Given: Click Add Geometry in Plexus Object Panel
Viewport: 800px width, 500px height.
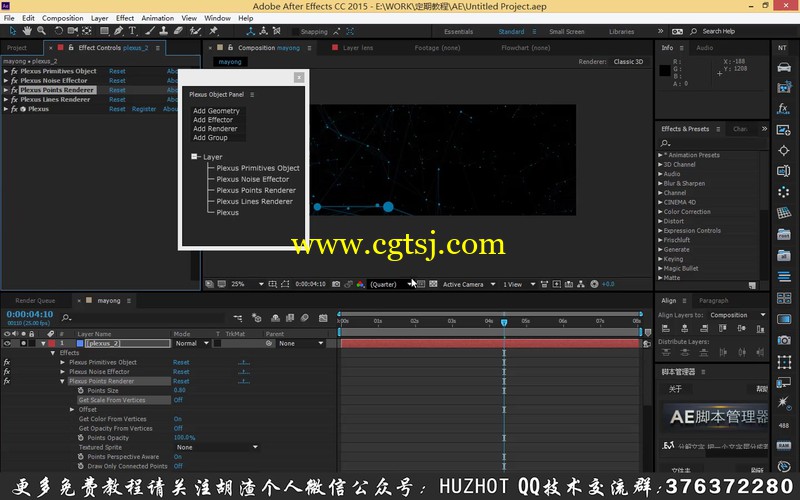Looking at the screenshot, I should 216,111.
